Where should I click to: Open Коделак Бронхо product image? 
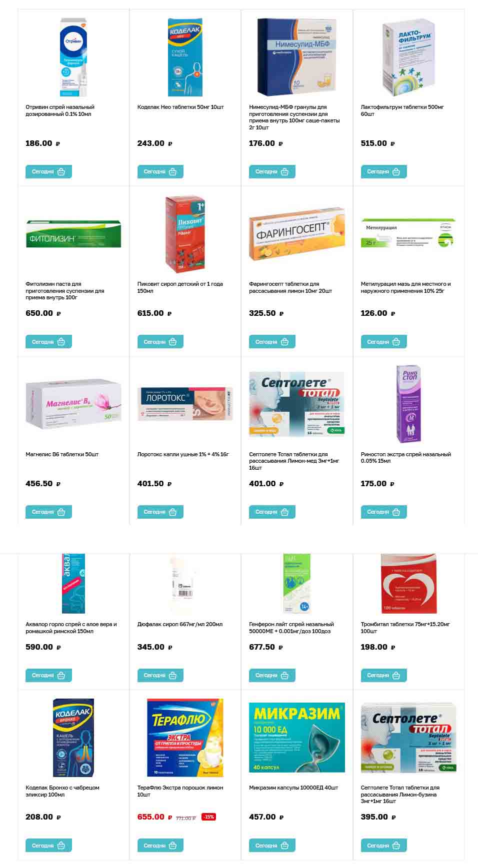tap(73, 738)
